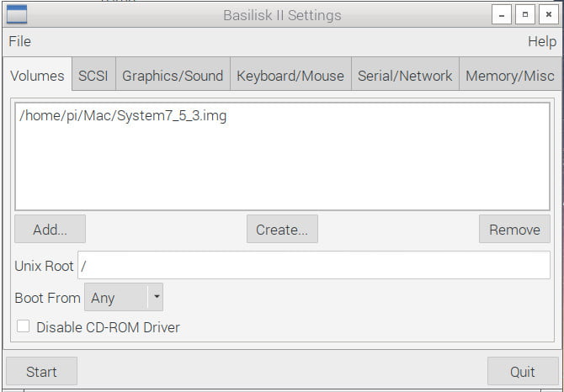Switch to the Graphics/Sound tab
564x392 pixels.
(173, 76)
